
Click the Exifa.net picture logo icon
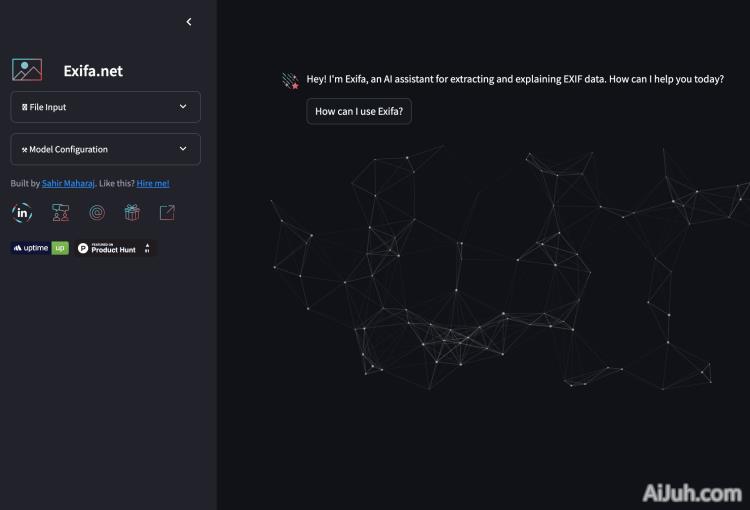coord(27,70)
